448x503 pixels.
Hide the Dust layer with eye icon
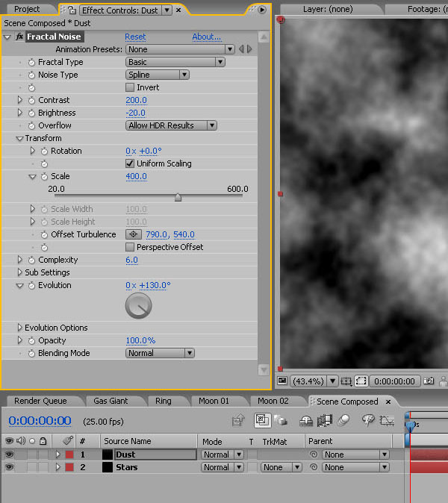9,454
